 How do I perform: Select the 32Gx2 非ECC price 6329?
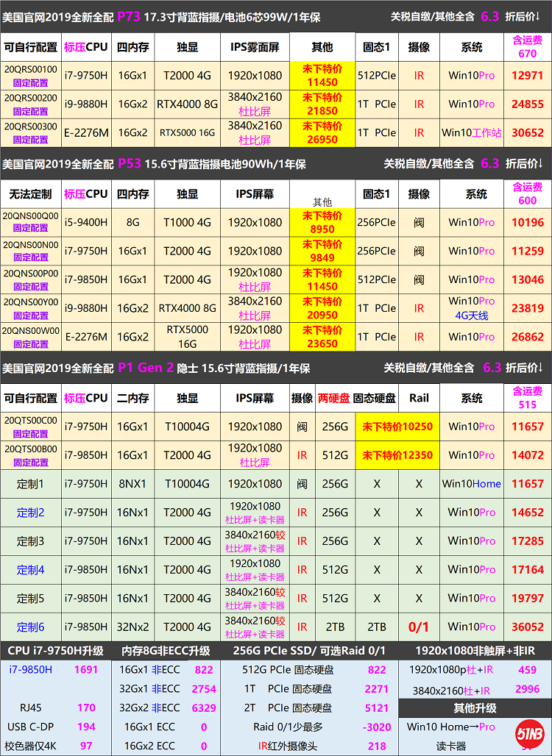pyautogui.click(x=204, y=707)
